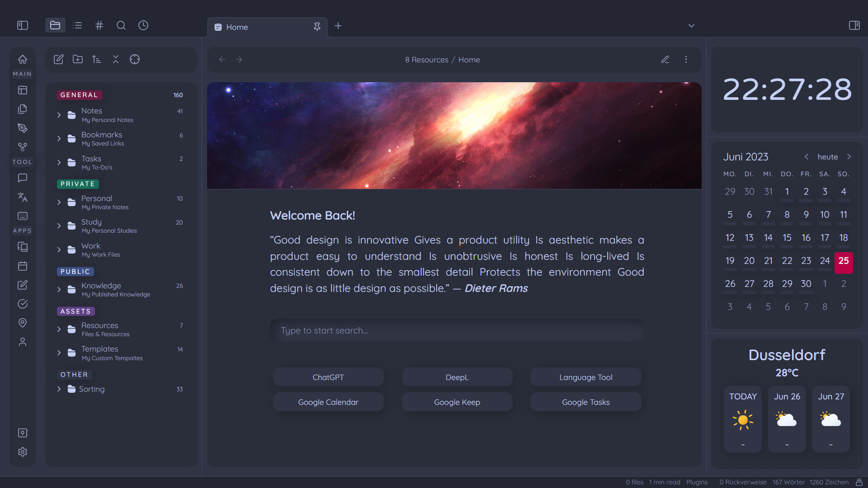The width and height of the screenshot is (868, 488).
Task: Open the tab list dropdown arrow
Action: [x=691, y=25]
